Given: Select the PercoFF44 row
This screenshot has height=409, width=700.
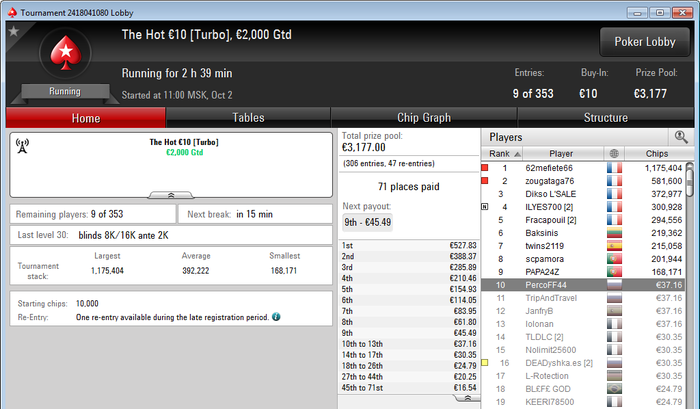Looking at the screenshot, I should (583, 285).
